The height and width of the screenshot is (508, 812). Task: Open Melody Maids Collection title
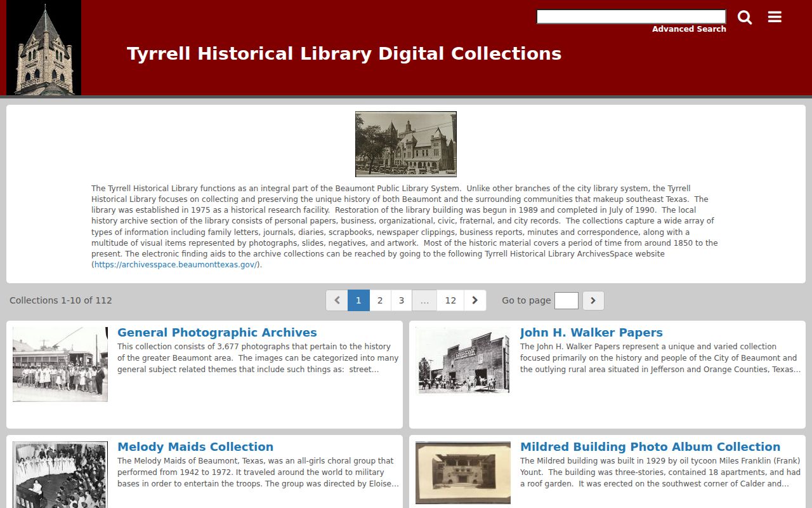click(195, 446)
